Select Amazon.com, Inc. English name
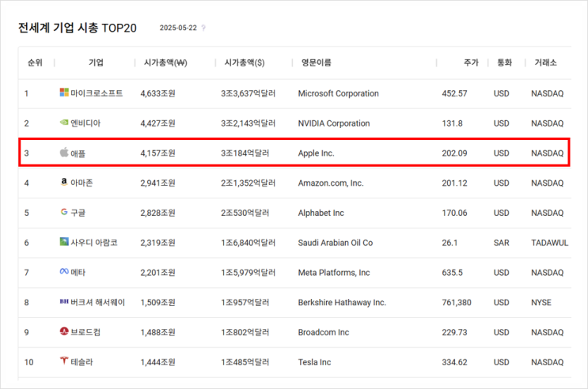This screenshot has height=389, width=588. (x=331, y=183)
